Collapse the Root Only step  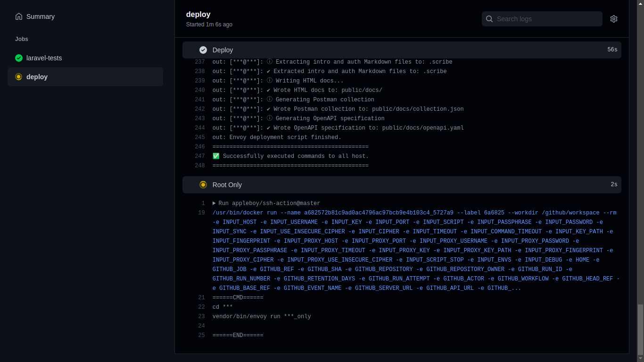point(402,185)
